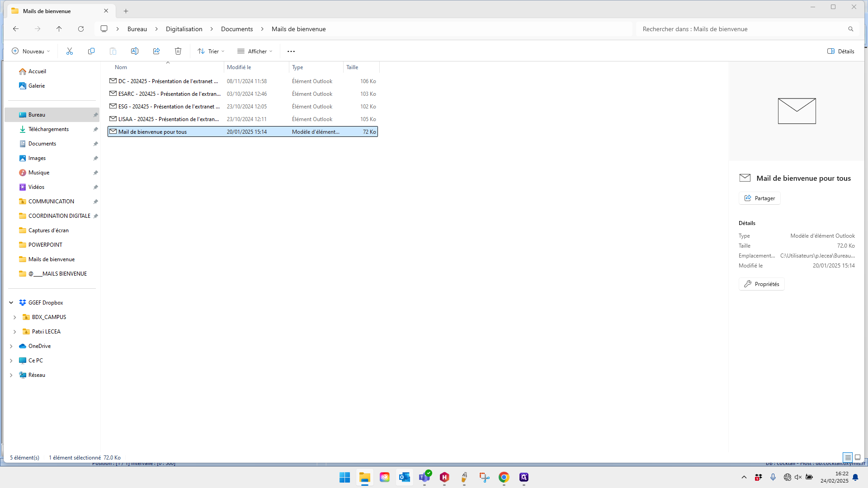Switch to large thumbnails view icon
This screenshot has width=868, height=488.
pyautogui.click(x=858, y=457)
